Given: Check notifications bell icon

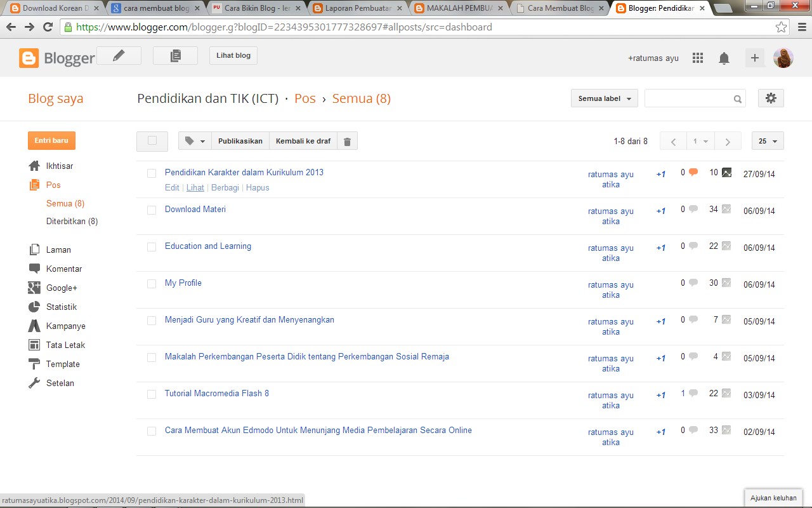Looking at the screenshot, I should (724, 58).
